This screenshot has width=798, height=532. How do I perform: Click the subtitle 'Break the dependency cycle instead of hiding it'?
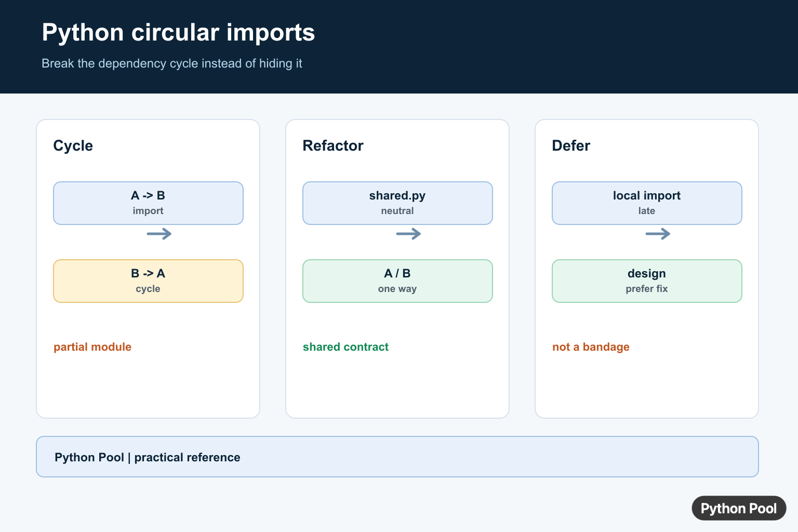pyautogui.click(x=172, y=63)
